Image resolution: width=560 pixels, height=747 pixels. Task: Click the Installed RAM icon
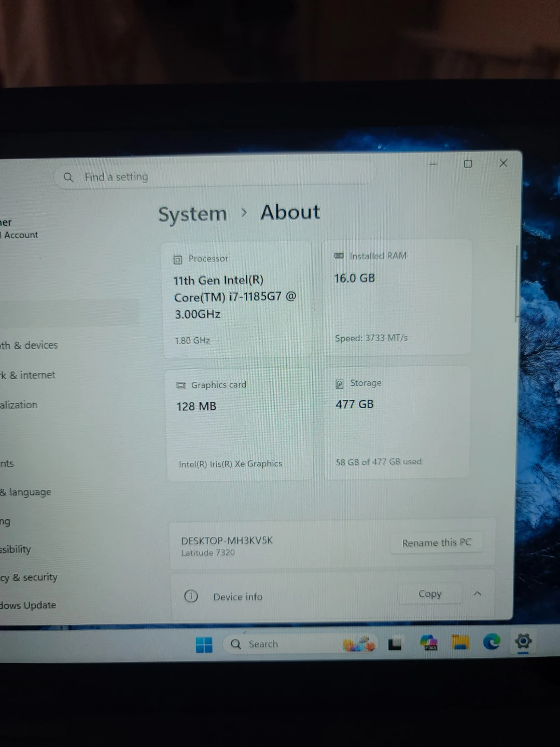click(x=339, y=256)
